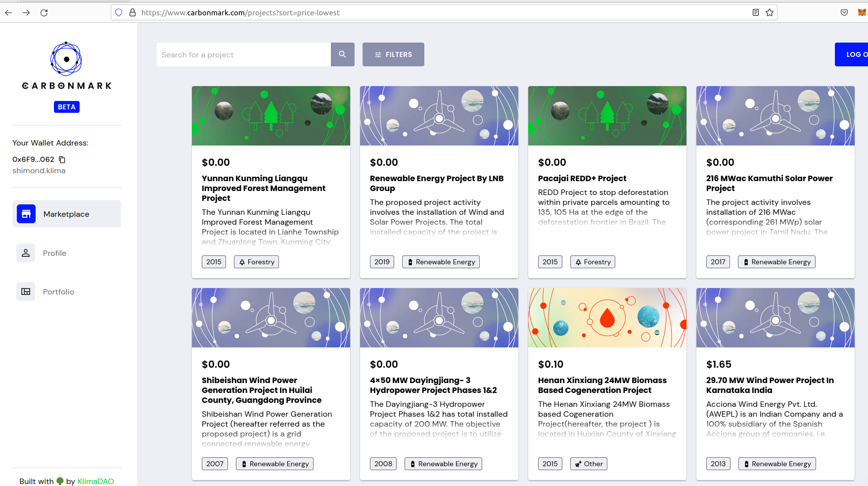Screen dimensions: 868x486
Task: Open the FILTERS panel
Action: 393,54
